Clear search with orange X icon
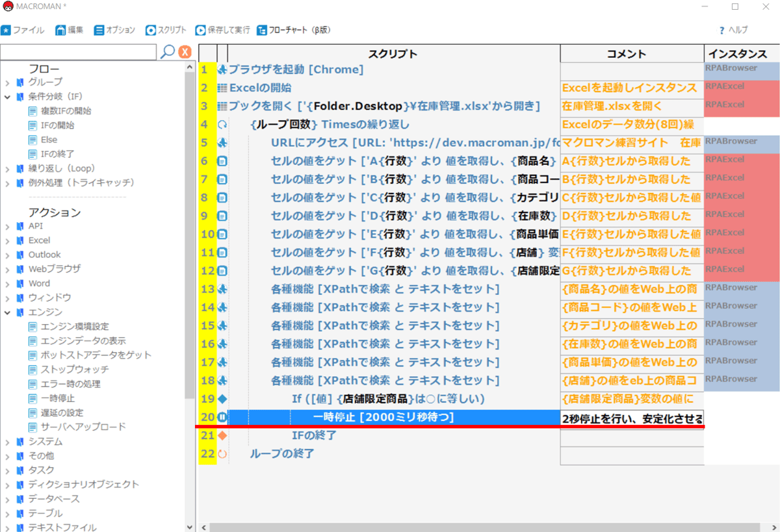The height and width of the screenshot is (532, 780). [185, 52]
